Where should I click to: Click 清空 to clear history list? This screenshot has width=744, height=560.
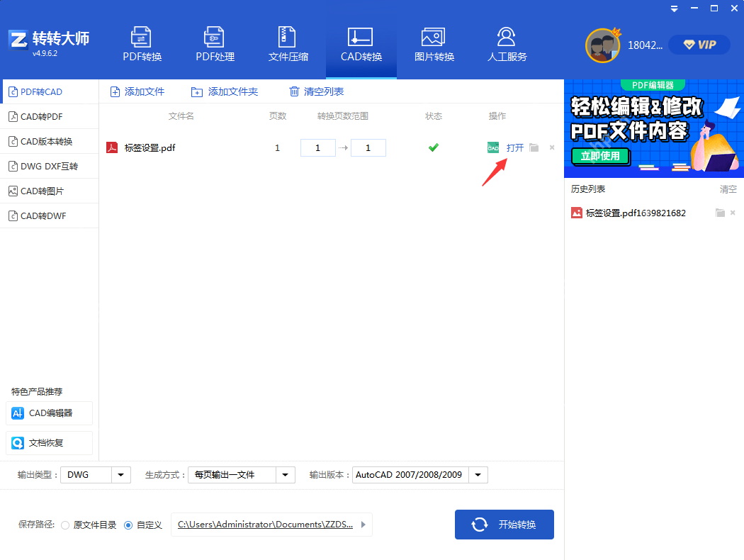[x=728, y=189]
